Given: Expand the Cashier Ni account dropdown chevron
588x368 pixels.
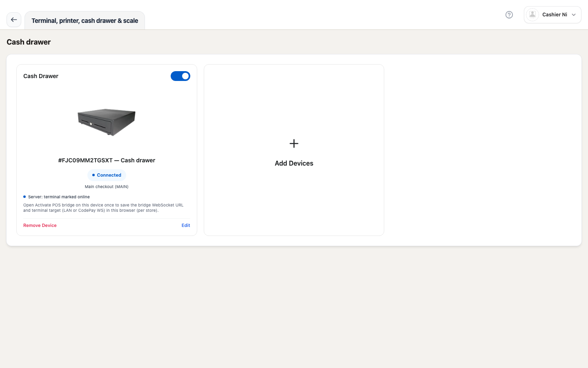Looking at the screenshot, I should point(574,15).
